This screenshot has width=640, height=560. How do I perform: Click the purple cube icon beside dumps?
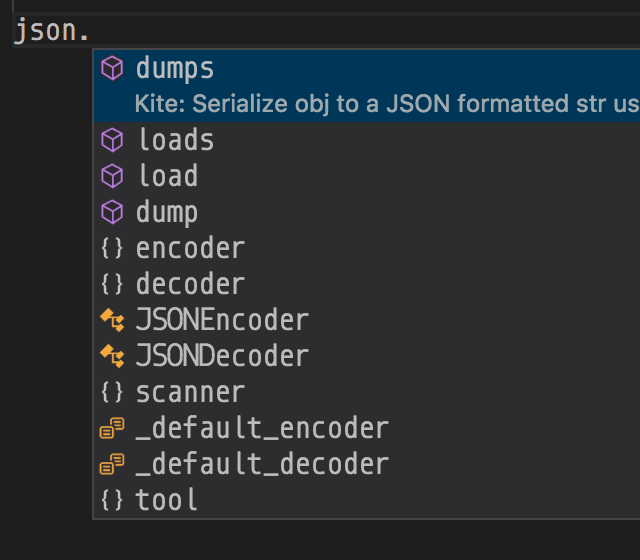pyautogui.click(x=113, y=68)
